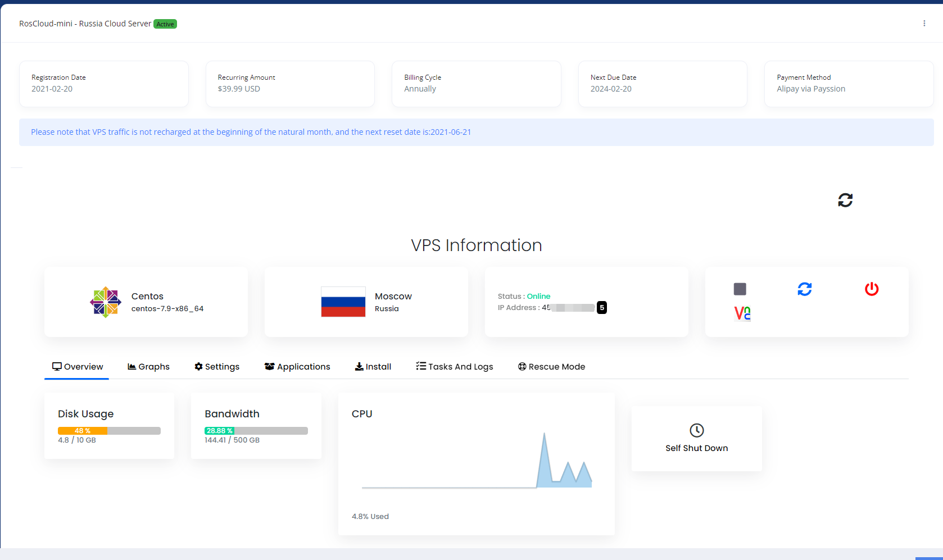
Task: Switch to Rescue Mode tab
Action: click(551, 367)
